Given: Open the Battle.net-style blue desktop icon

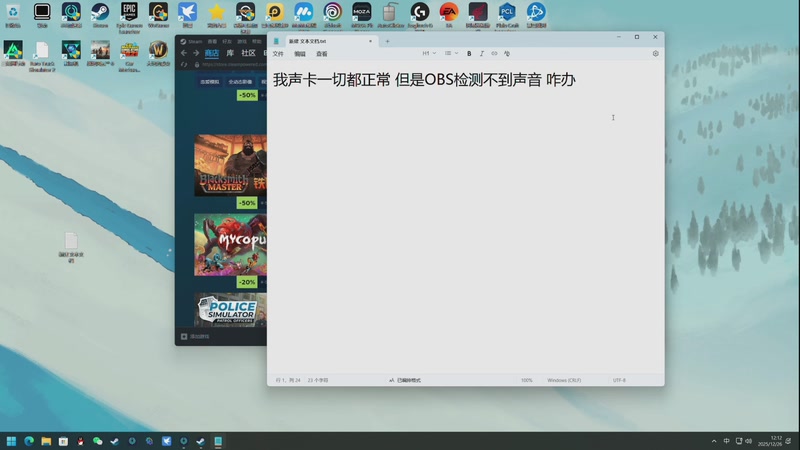Looking at the screenshot, I should tap(536, 15).
